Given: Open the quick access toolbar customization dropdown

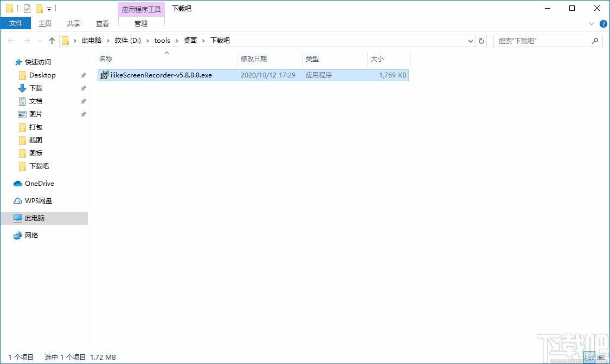Looking at the screenshot, I should [x=49, y=9].
